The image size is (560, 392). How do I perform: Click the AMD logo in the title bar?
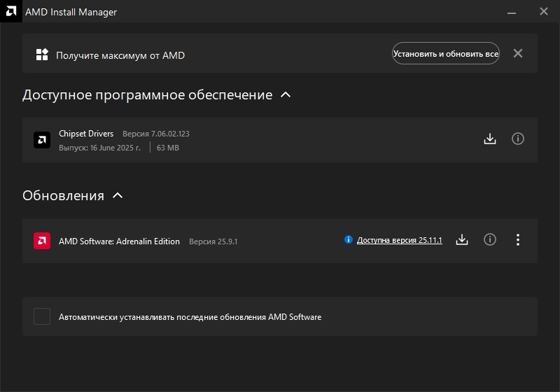coord(12,12)
